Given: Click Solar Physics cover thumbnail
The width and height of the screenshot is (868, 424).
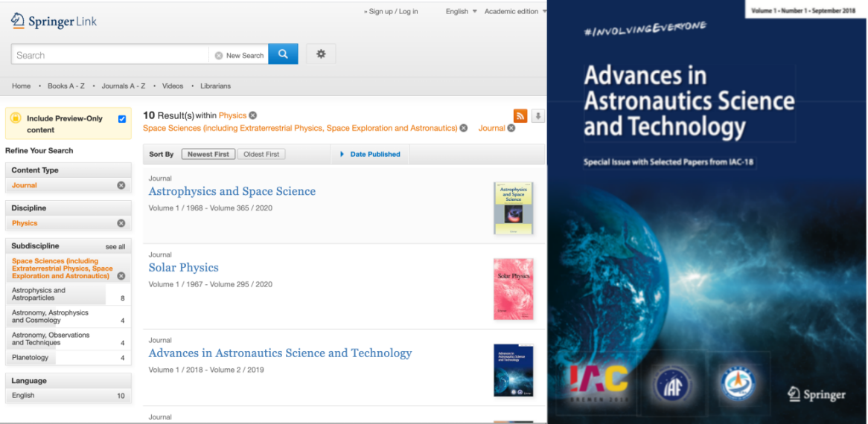Looking at the screenshot, I should point(514,289).
